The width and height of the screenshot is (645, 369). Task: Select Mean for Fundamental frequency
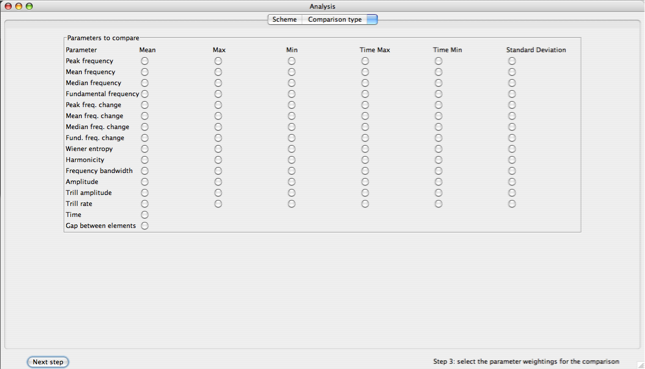pyautogui.click(x=144, y=94)
